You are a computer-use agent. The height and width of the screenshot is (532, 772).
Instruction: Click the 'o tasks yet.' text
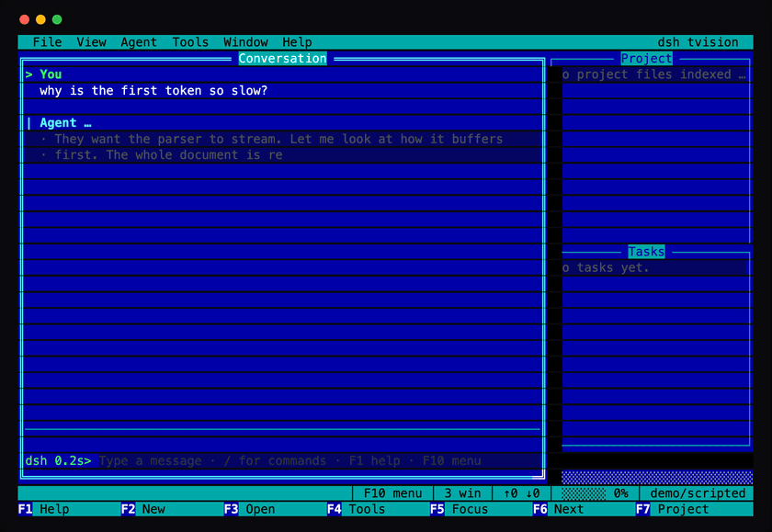pos(605,267)
